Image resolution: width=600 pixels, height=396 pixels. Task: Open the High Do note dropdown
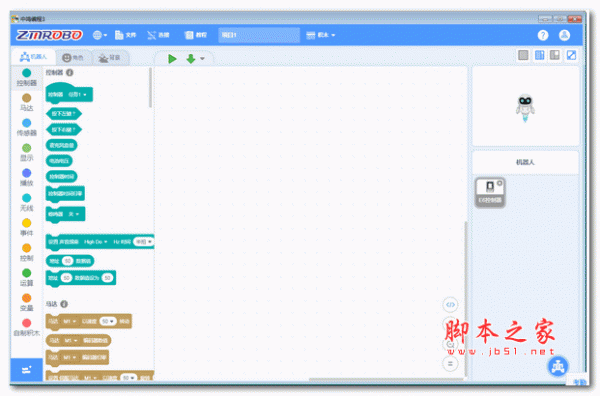96,242
